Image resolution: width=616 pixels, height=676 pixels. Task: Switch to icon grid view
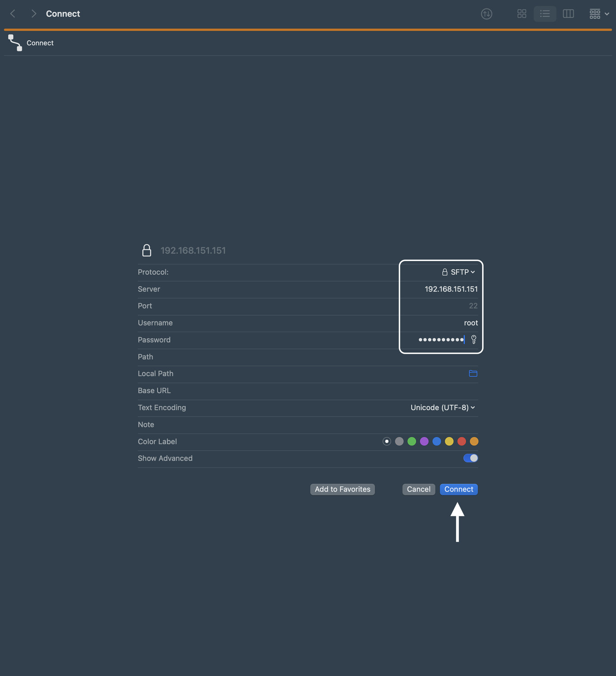[522, 14]
